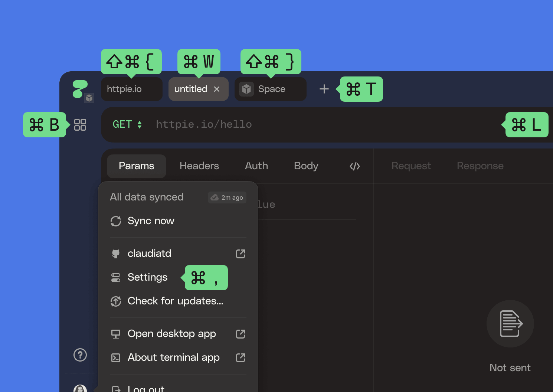Click the small cube badge under logo
Viewport: 553px width, 392px height.
coord(89,98)
